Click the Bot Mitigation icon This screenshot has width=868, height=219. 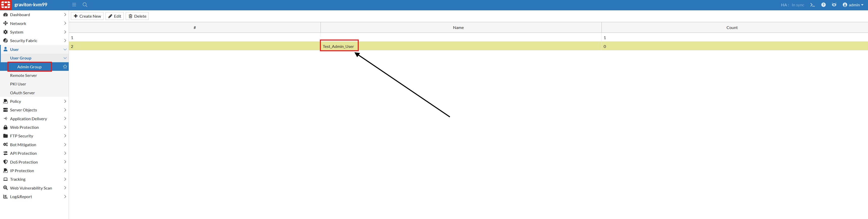pos(5,144)
